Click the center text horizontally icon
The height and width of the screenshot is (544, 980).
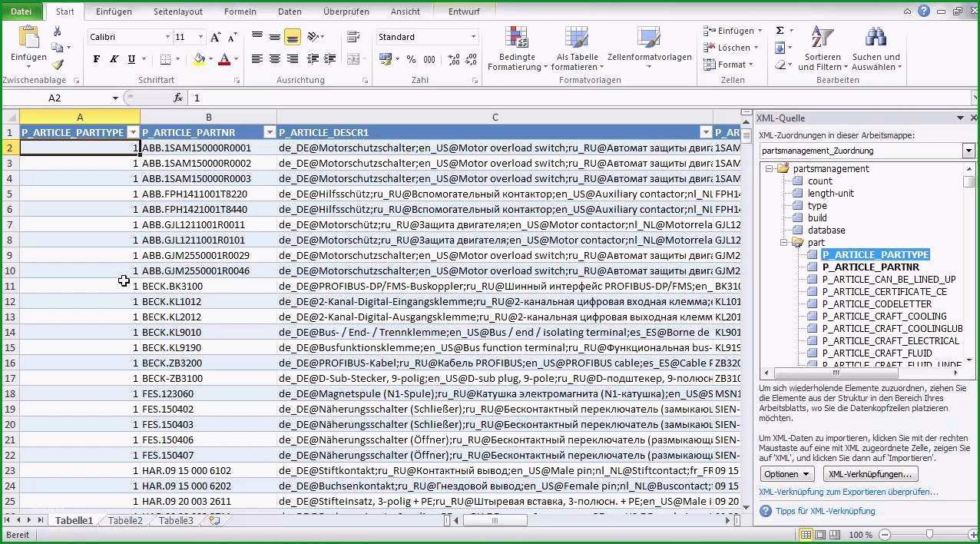pos(275,59)
